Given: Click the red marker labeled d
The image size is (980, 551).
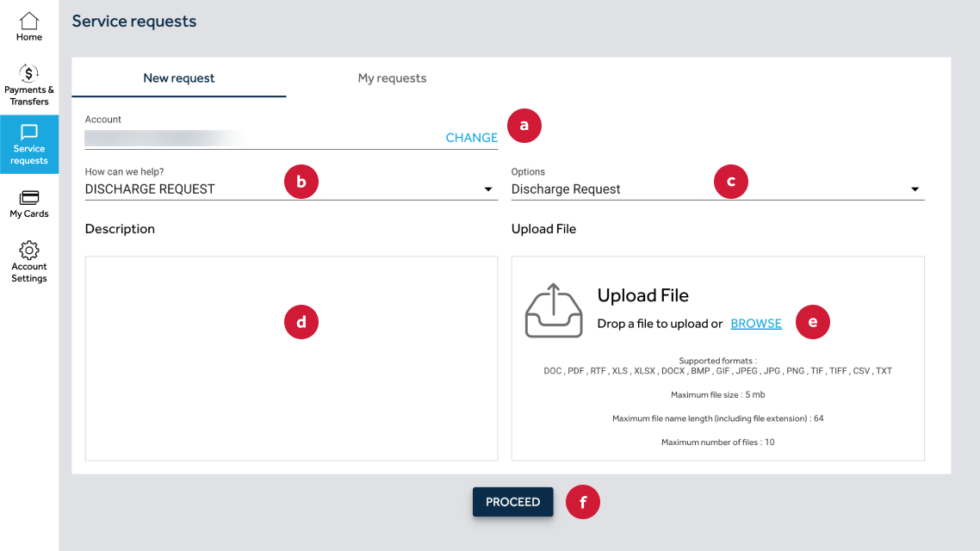Looking at the screenshot, I should point(301,322).
